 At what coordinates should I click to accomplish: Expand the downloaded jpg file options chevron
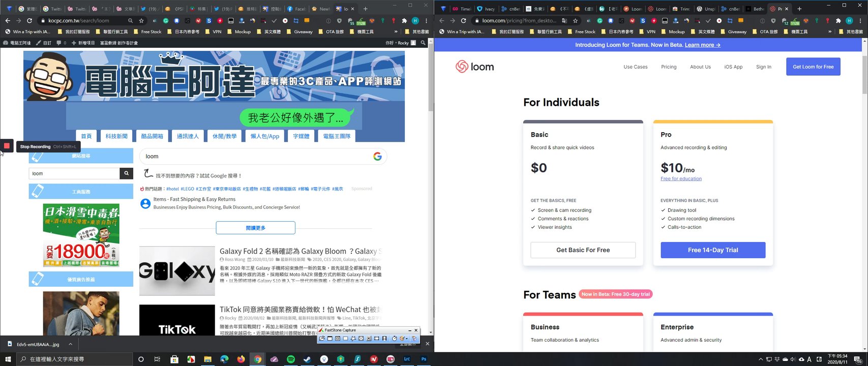70,344
